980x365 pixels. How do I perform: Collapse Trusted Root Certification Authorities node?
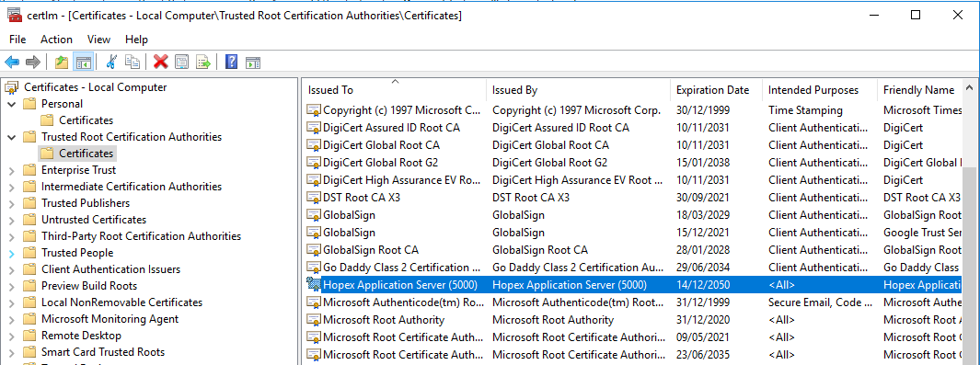pos(12,137)
